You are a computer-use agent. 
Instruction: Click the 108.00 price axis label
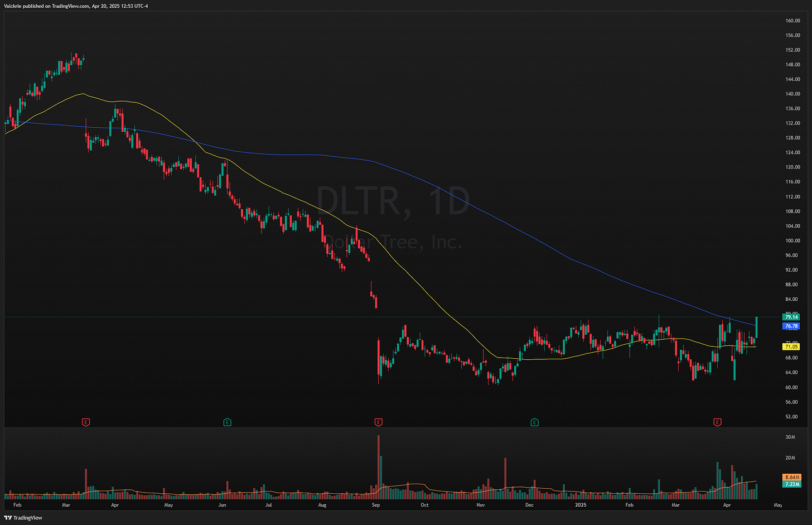click(x=792, y=211)
